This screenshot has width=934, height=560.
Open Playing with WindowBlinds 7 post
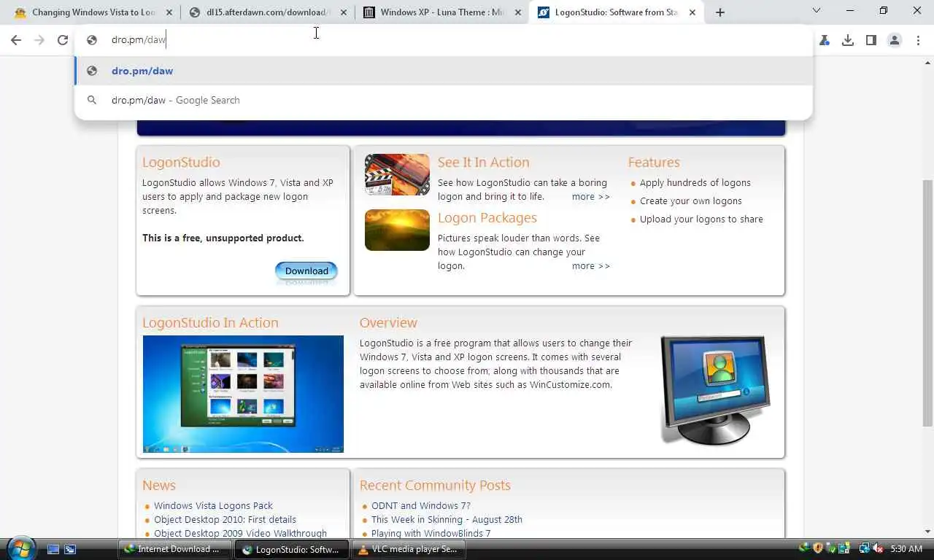pyautogui.click(x=431, y=534)
